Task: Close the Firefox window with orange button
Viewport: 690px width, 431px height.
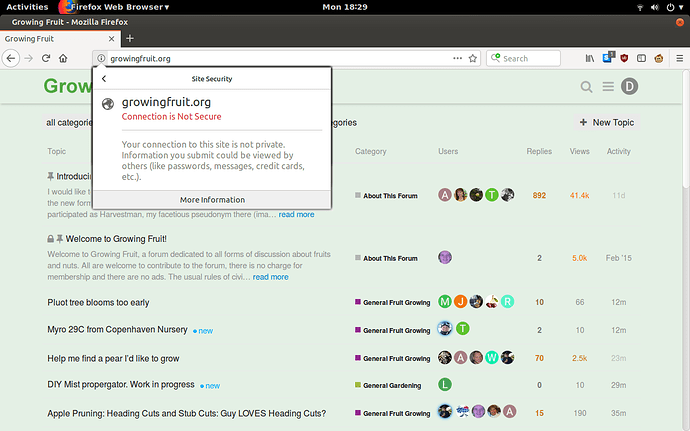Action: (x=679, y=22)
